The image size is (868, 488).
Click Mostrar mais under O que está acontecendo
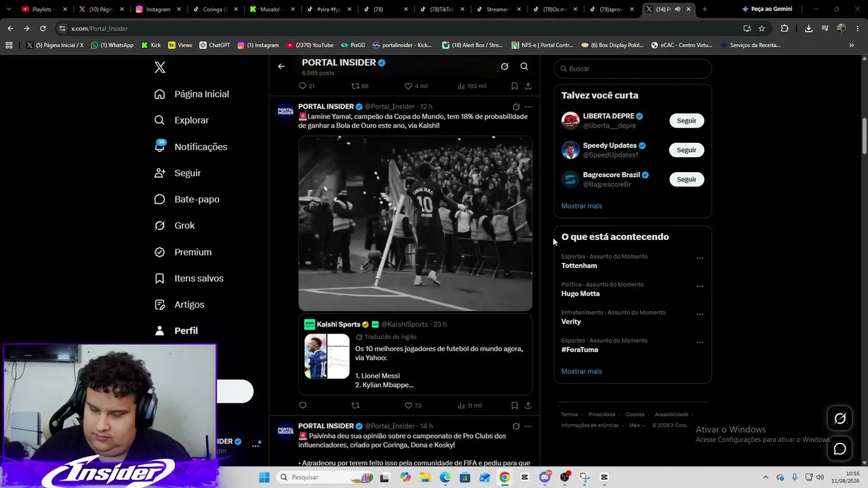pyautogui.click(x=581, y=371)
